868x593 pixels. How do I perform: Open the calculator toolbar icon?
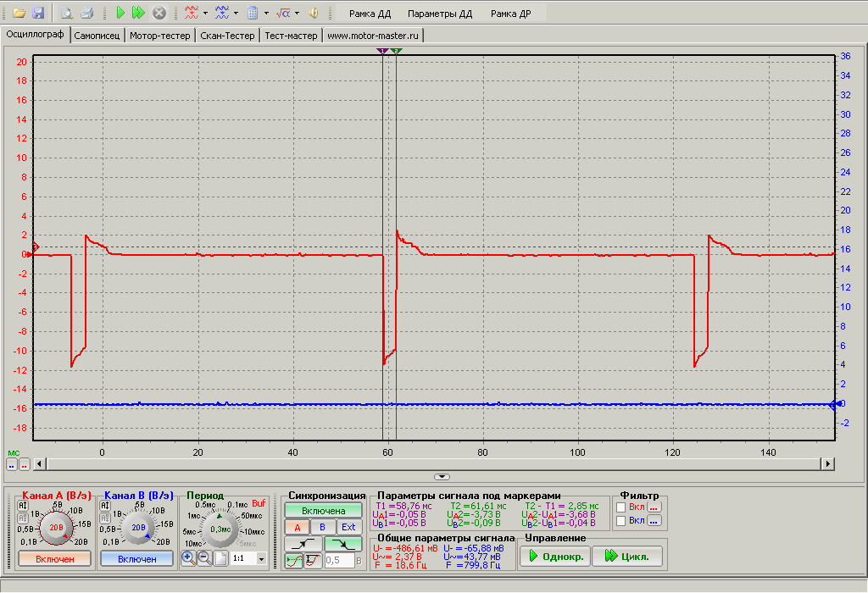point(253,13)
